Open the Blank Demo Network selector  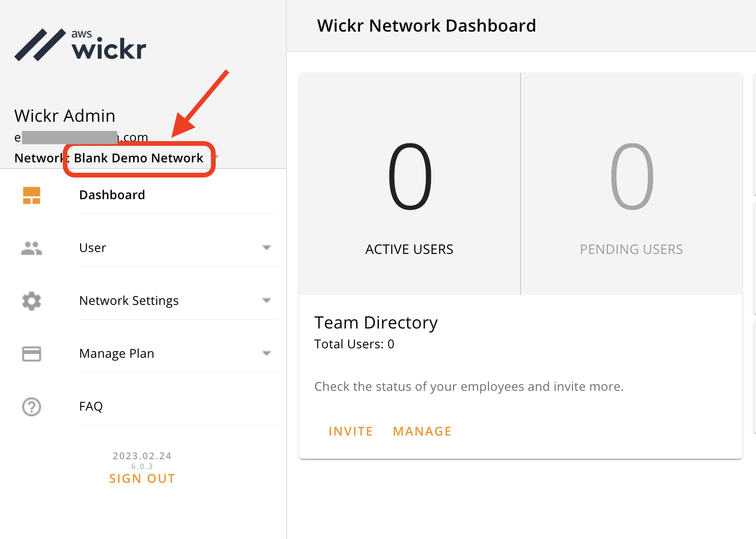point(139,158)
